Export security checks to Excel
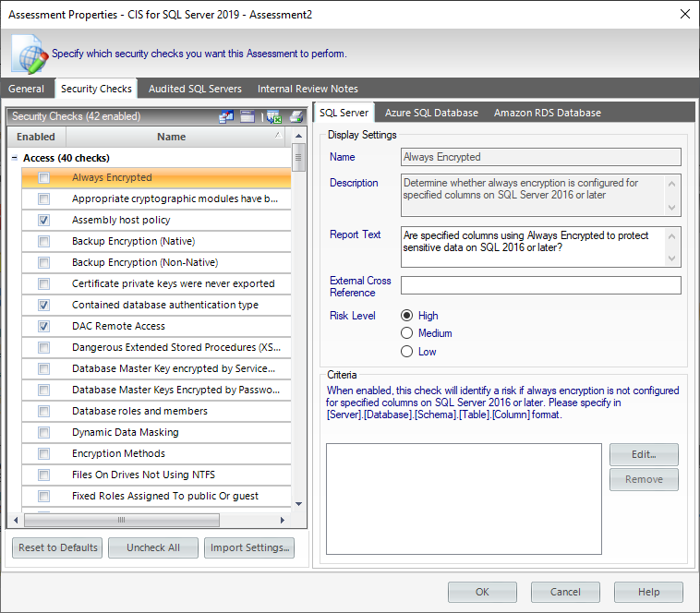 [x=273, y=117]
